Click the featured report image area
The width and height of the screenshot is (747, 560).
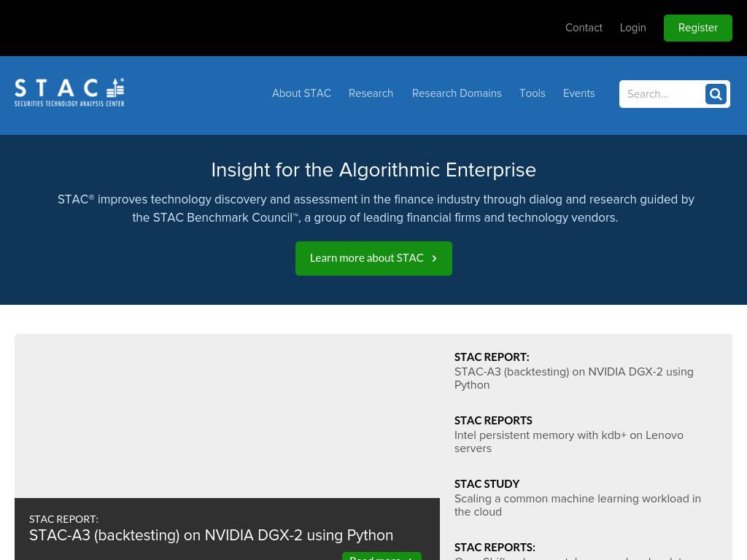point(228,416)
